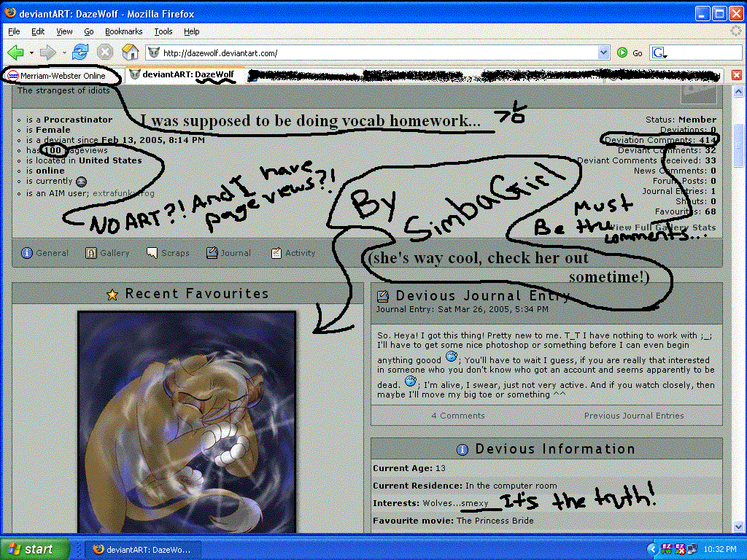Image resolution: width=747 pixels, height=560 pixels.
Task: Click the Windows start button
Action: 34,549
